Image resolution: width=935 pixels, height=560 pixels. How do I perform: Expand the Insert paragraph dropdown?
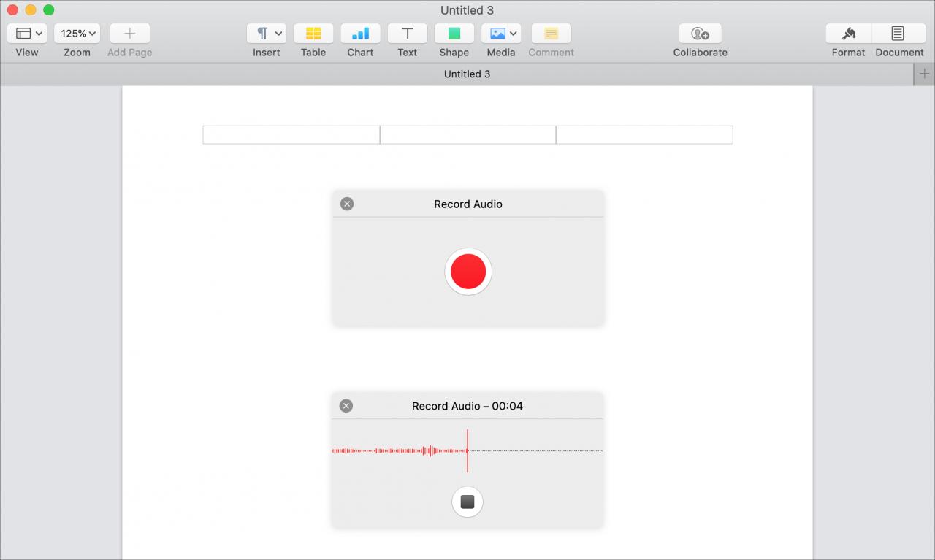pyautogui.click(x=267, y=34)
